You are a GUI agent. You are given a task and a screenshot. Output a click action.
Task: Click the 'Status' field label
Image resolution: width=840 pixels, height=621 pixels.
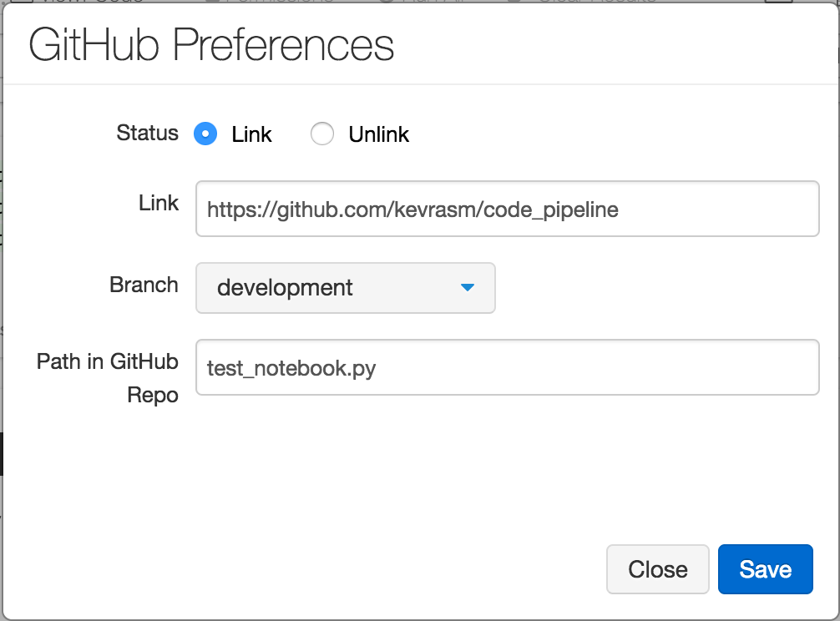[147, 133]
